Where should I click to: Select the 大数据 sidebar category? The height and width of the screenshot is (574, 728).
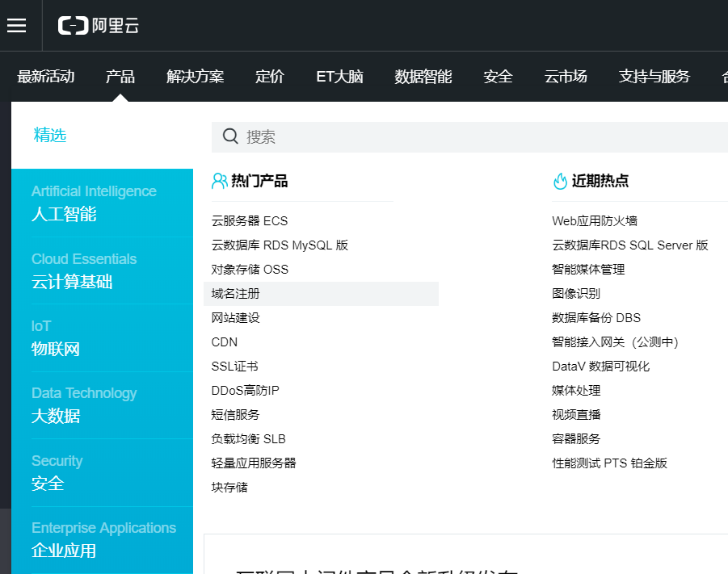(x=102, y=405)
